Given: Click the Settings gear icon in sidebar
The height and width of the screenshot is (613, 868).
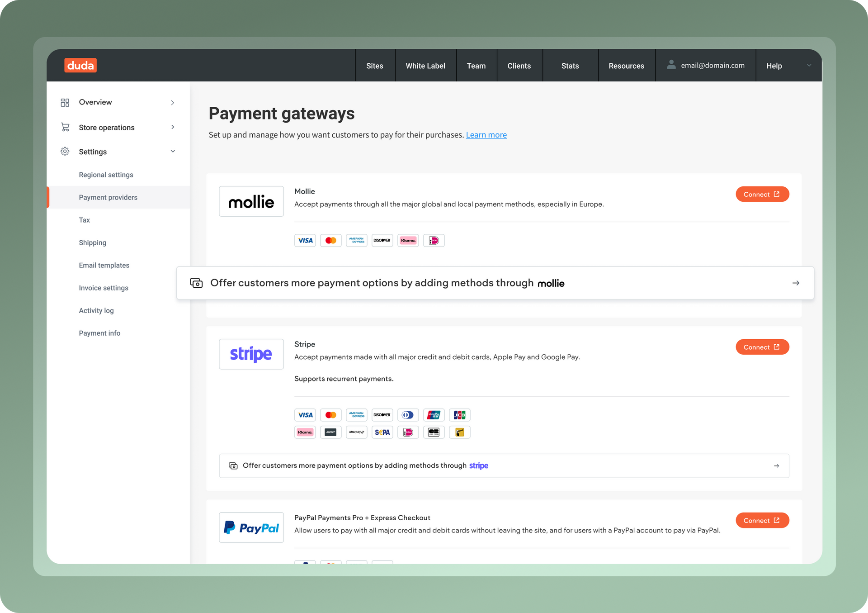Looking at the screenshot, I should [65, 152].
